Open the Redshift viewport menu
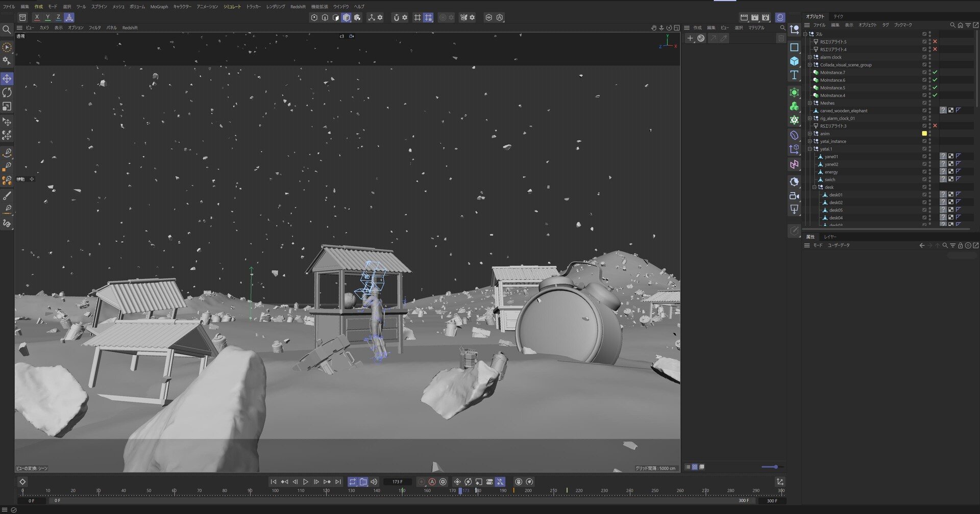The width and height of the screenshot is (980, 514). click(x=130, y=28)
